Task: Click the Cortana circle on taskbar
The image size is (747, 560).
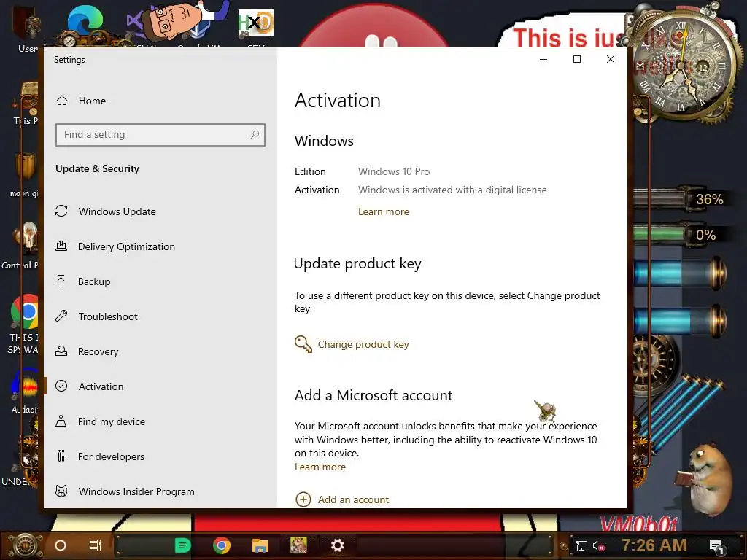Action: click(61, 545)
